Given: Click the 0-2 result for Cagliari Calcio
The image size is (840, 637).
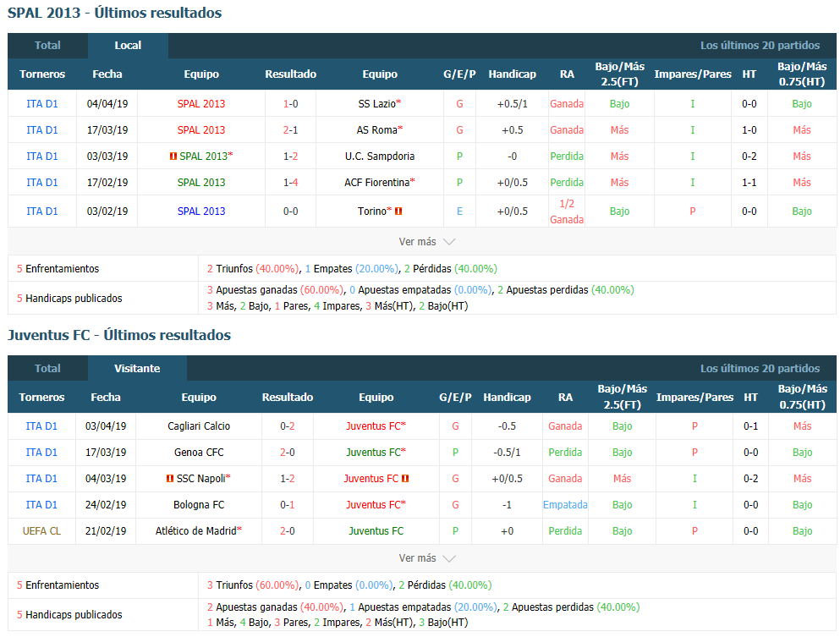Looking at the screenshot, I should (x=287, y=426).
